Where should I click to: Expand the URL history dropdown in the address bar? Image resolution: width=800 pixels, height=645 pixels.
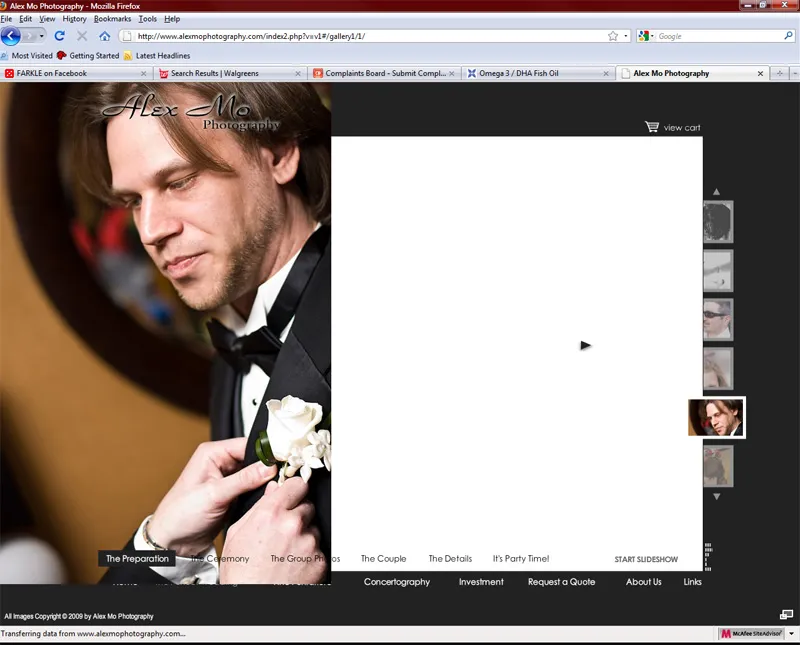pyautogui.click(x=626, y=36)
